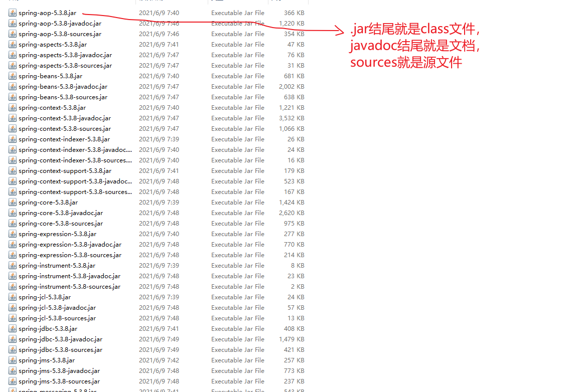Select file name spring-jms-5.3.8-sources.jar
Image resolution: width=583 pixels, height=392 pixels.
point(59,381)
